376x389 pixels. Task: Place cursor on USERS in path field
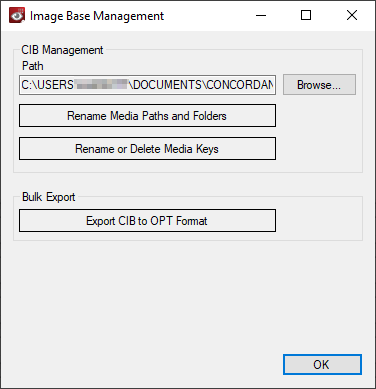click(56, 85)
